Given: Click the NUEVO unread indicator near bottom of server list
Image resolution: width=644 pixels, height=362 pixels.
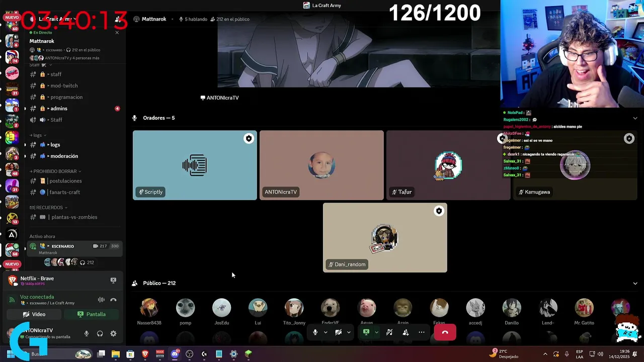Looking at the screenshot, I should (x=12, y=264).
